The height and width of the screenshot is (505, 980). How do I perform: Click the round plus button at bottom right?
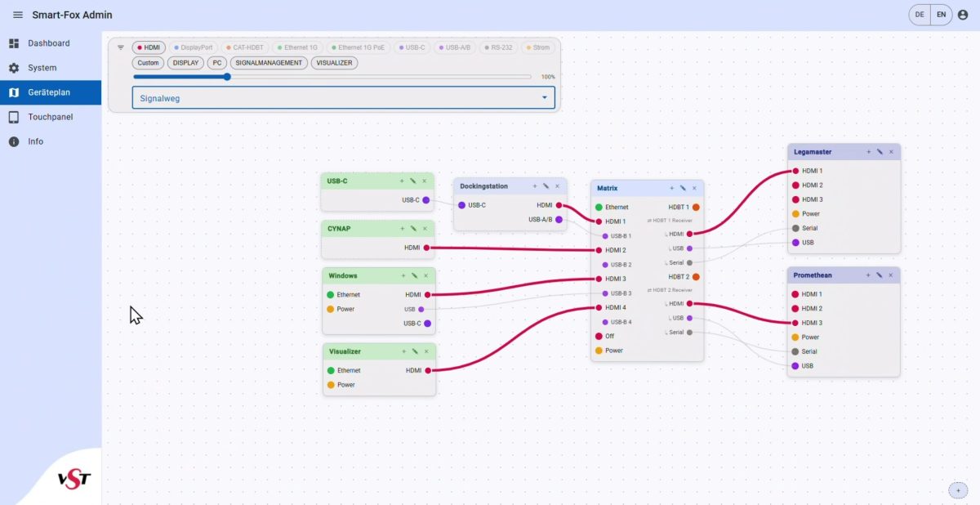click(x=957, y=489)
